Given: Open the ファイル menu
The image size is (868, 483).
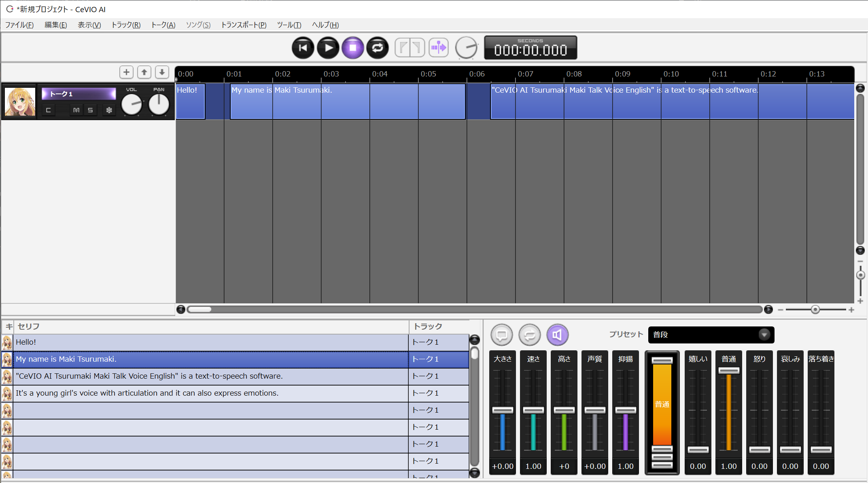Looking at the screenshot, I should (x=19, y=25).
